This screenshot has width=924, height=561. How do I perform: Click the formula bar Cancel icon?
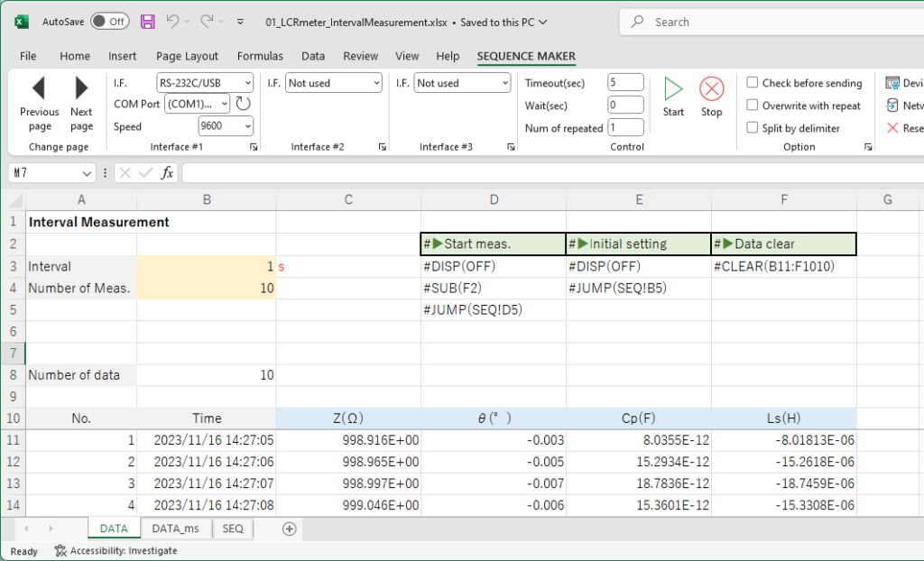point(125,172)
